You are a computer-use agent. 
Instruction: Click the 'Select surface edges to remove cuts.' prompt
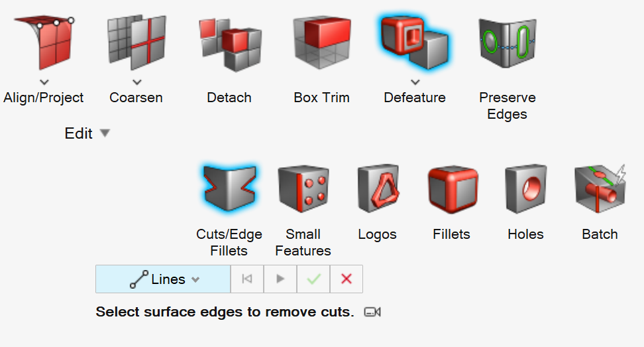click(x=225, y=312)
